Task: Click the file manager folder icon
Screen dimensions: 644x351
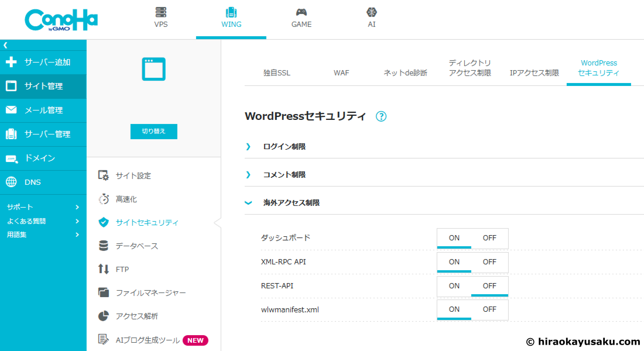Action: point(104,292)
